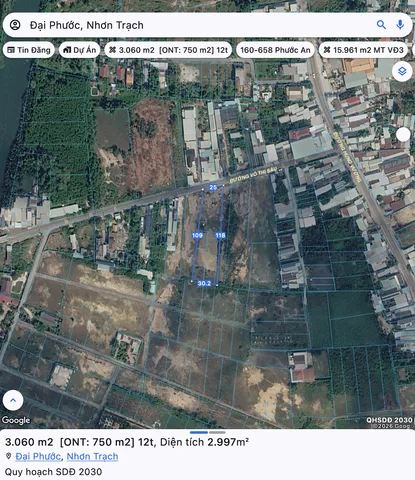Activate the microphone voice search
Viewport: 415px width, 480px height.
[x=400, y=25]
